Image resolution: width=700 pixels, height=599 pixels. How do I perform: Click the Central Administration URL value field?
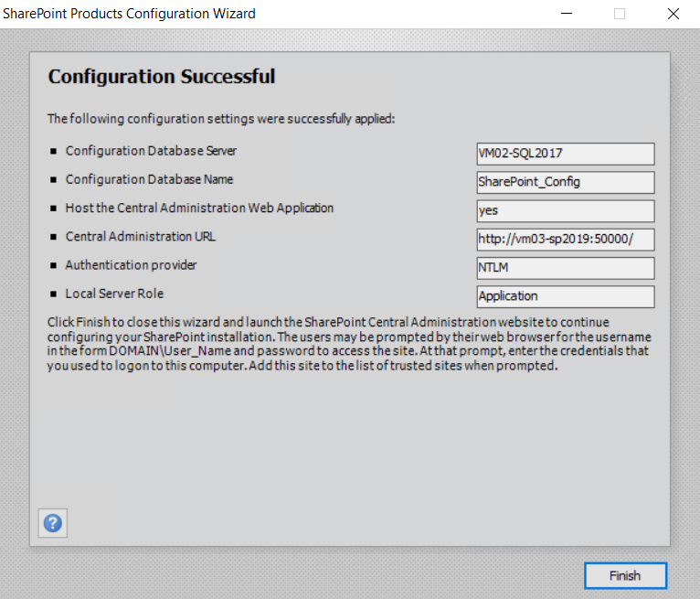566,240
